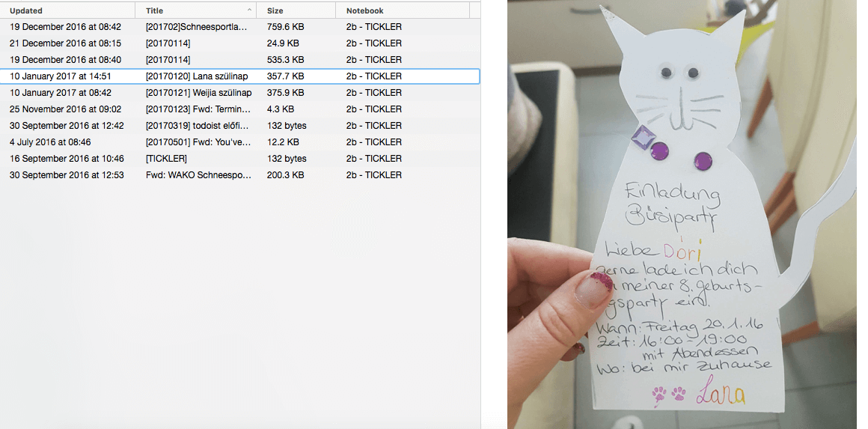Click the "759.6 KB" size cell

tap(285, 26)
